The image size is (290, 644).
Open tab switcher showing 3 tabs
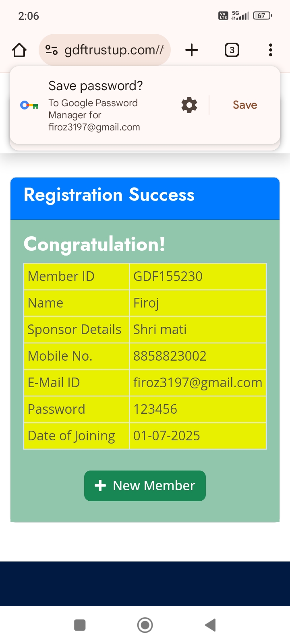pyautogui.click(x=232, y=50)
